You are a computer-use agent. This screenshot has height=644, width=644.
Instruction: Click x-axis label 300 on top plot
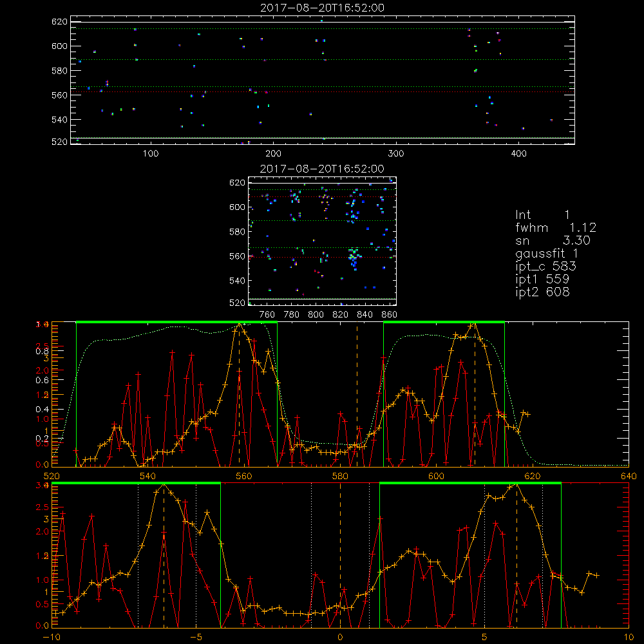point(396,154)
